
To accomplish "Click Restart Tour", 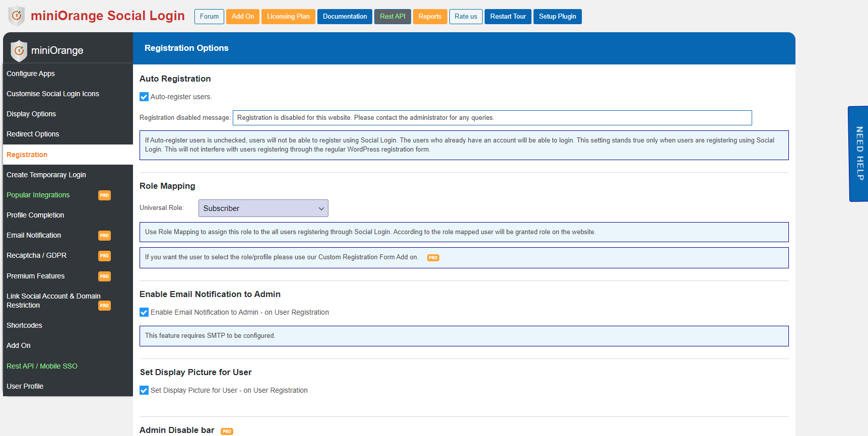I will click(x=508, y=17).
